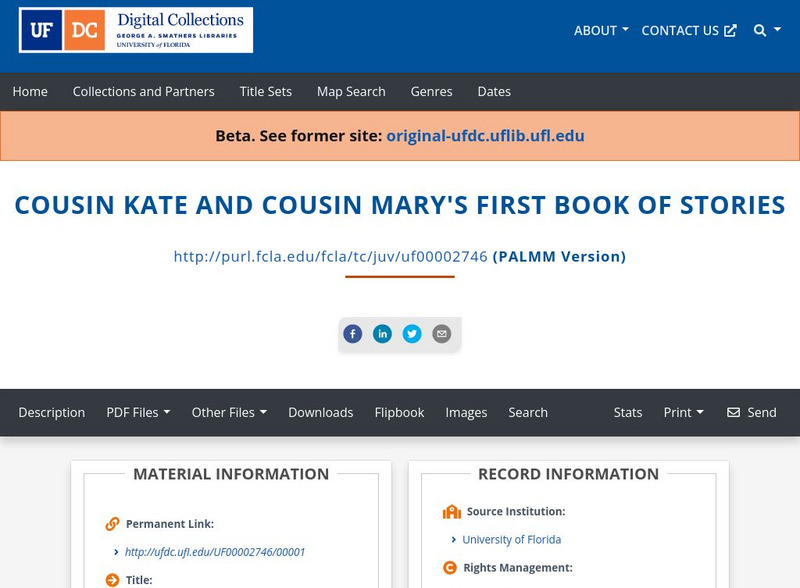Share on Facebook icon

point(353,334)
